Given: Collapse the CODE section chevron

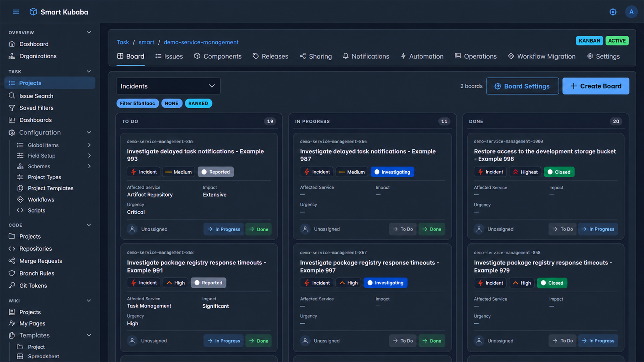Looking at the screenshot, I should (89, 225).
